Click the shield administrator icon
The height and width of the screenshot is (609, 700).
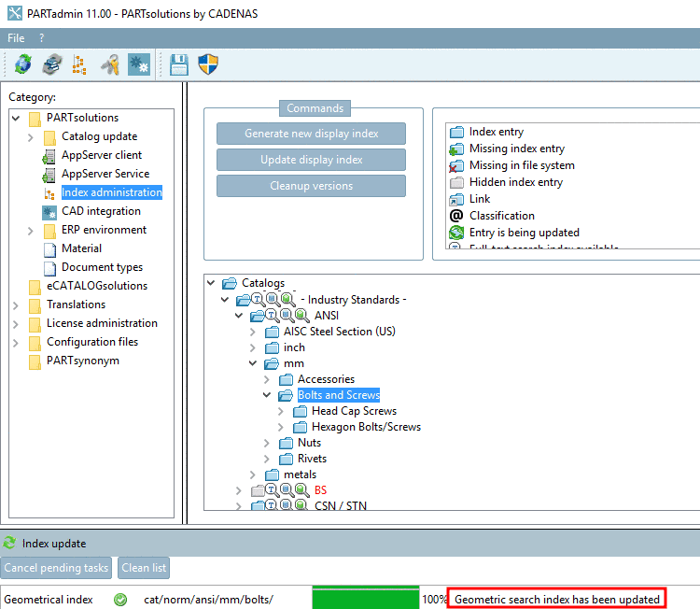coord(208,64)
